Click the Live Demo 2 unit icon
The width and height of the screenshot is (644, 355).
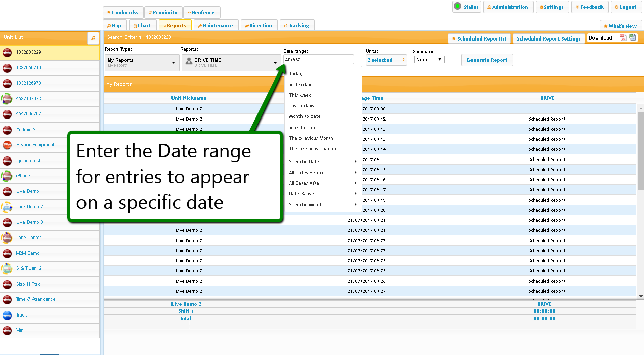click(x=7, y=207)
